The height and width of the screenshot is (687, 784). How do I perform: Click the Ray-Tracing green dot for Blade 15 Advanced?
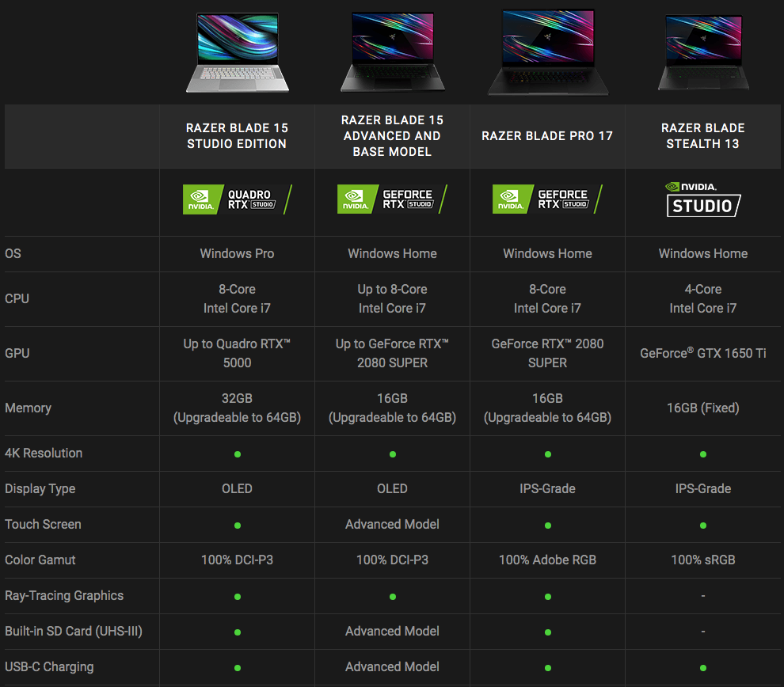coord(393,597)
